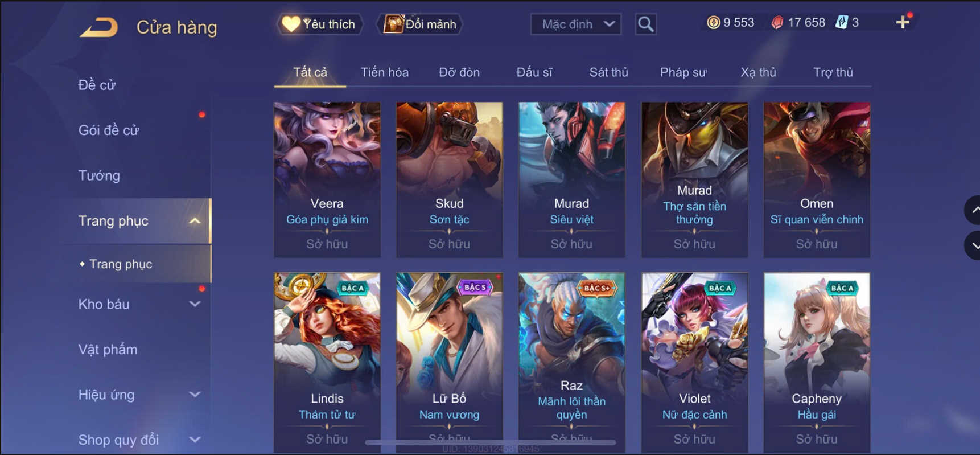Open the search magnifier icon
This screenshot has height=455, width=980.
pos(645,24)
